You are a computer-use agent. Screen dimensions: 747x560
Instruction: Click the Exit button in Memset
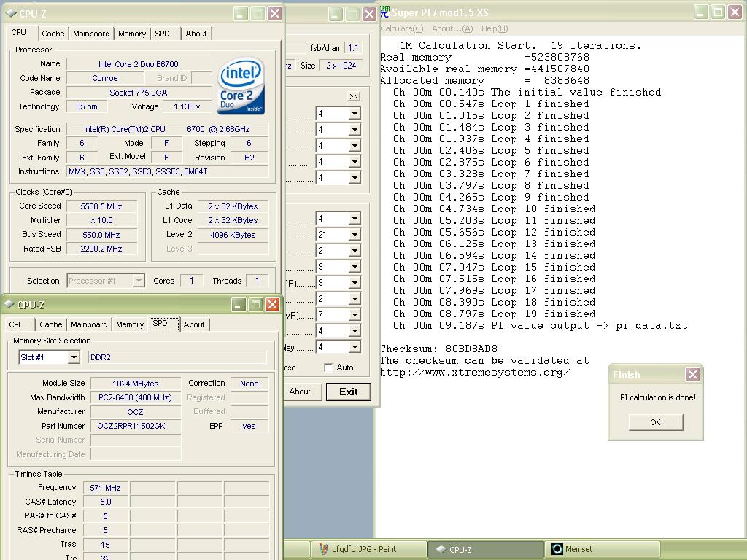348,392
